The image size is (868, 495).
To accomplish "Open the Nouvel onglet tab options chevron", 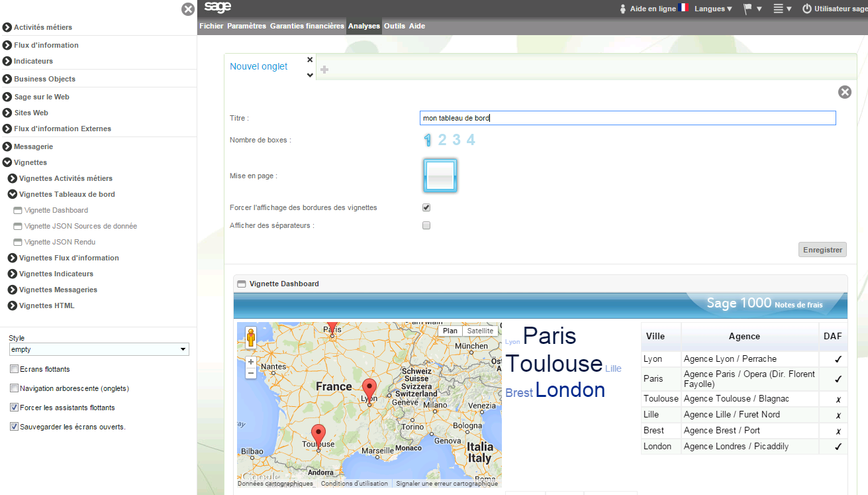I will pos(310,75).
